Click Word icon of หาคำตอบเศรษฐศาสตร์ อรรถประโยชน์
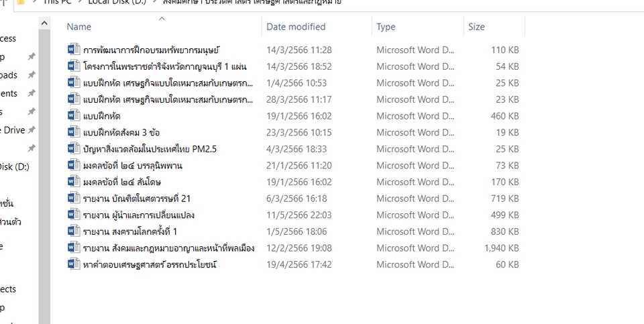Image resolution: width=644 pixels, height=324 pixels. (x=74, y=264)
